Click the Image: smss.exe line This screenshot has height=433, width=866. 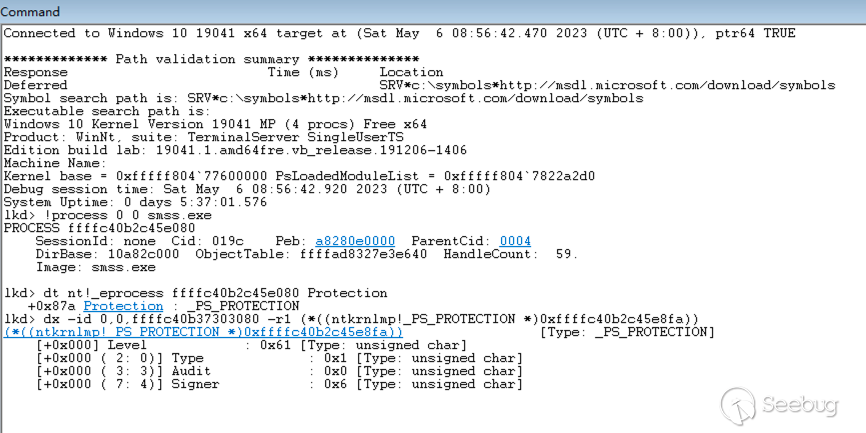[x=95, y=267]
